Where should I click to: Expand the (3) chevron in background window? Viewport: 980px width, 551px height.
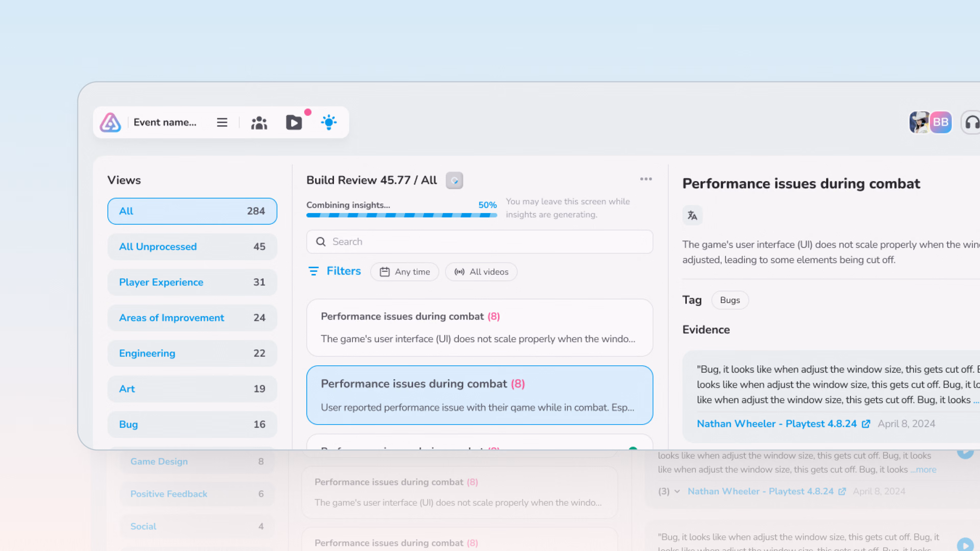click(677, 491)
